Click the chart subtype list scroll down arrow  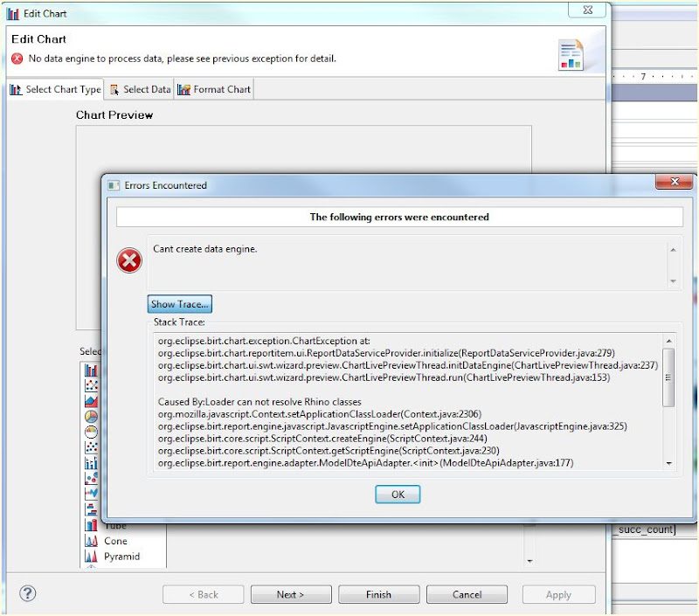529,561
